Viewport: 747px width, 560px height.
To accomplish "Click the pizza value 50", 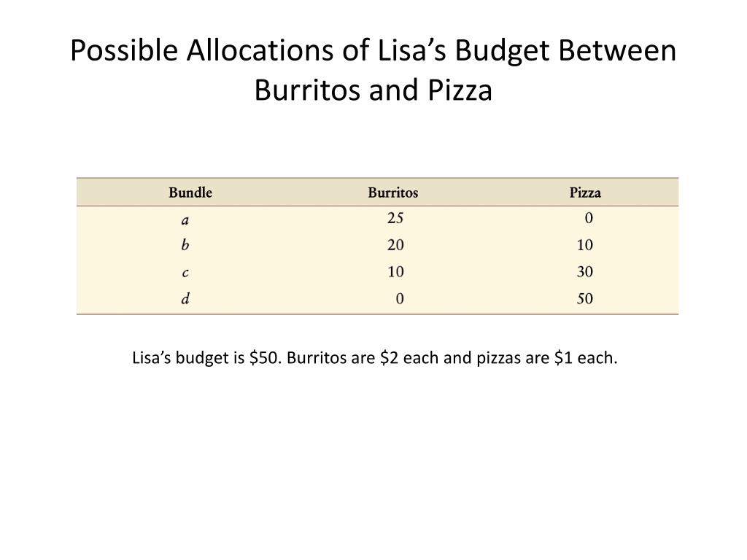I will (x=585, y=298).
